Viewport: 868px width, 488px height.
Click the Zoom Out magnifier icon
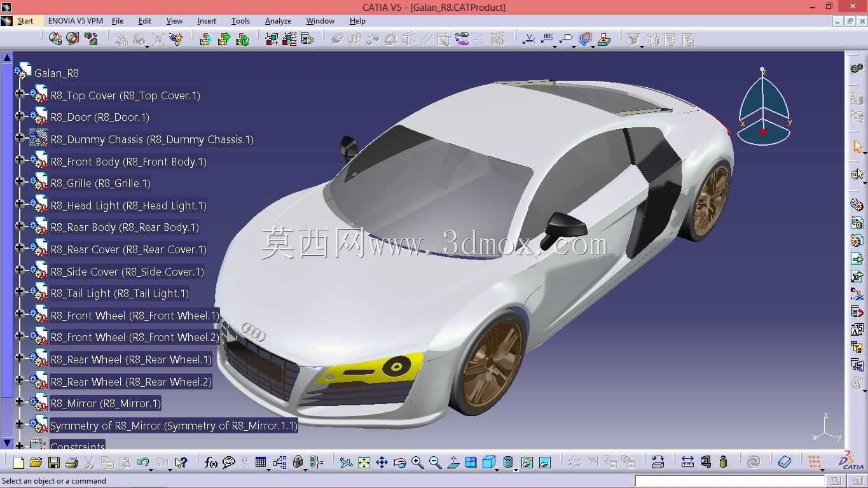[435, 463]
